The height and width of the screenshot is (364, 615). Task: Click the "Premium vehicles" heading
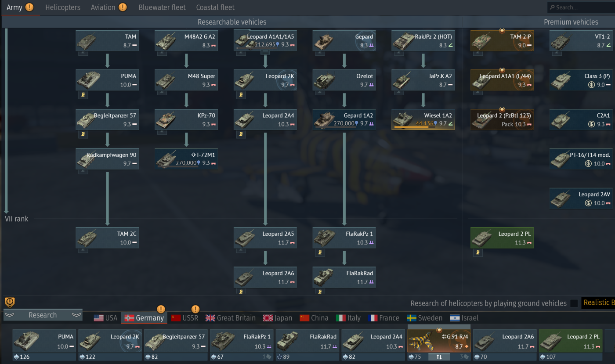click(571, 22)
